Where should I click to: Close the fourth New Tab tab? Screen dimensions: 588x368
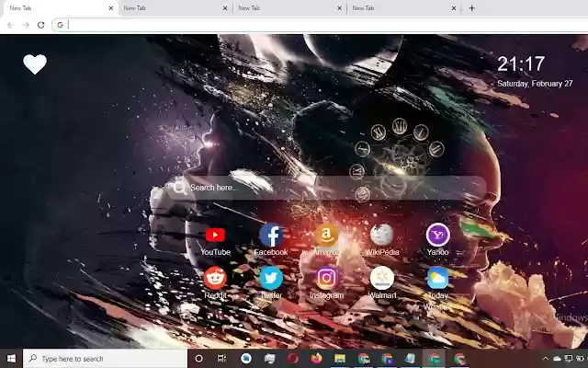[x=454, y=8]
